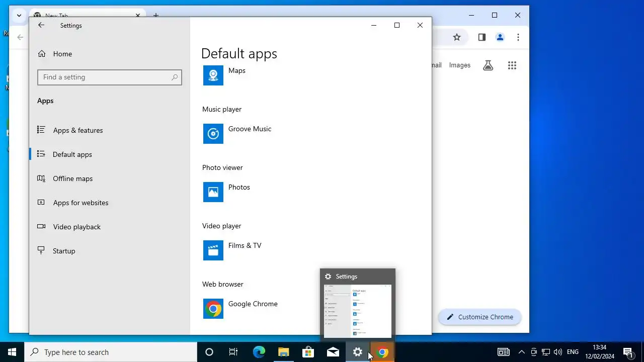644x362 pixels.
Task: Click the Photos app icon
Action: click(213, 192)
